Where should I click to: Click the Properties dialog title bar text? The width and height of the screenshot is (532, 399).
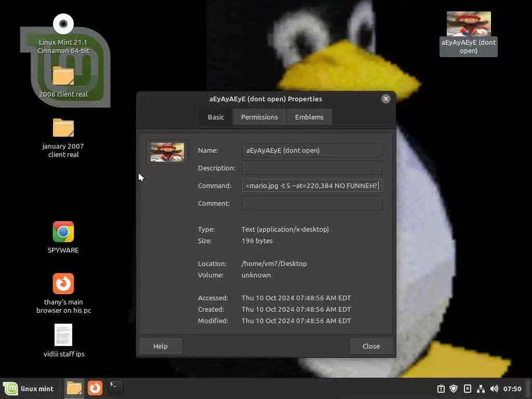point(265,99)
